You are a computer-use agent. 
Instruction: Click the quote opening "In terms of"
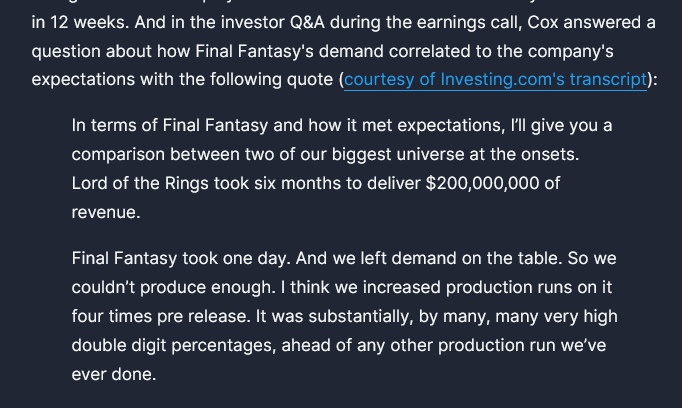(x=114, y=126)
